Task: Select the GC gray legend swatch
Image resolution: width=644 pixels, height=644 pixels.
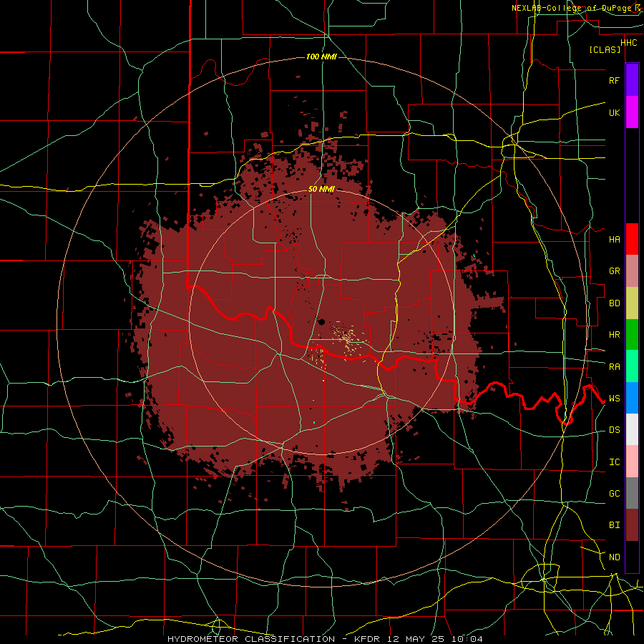Action: point(632,493)
